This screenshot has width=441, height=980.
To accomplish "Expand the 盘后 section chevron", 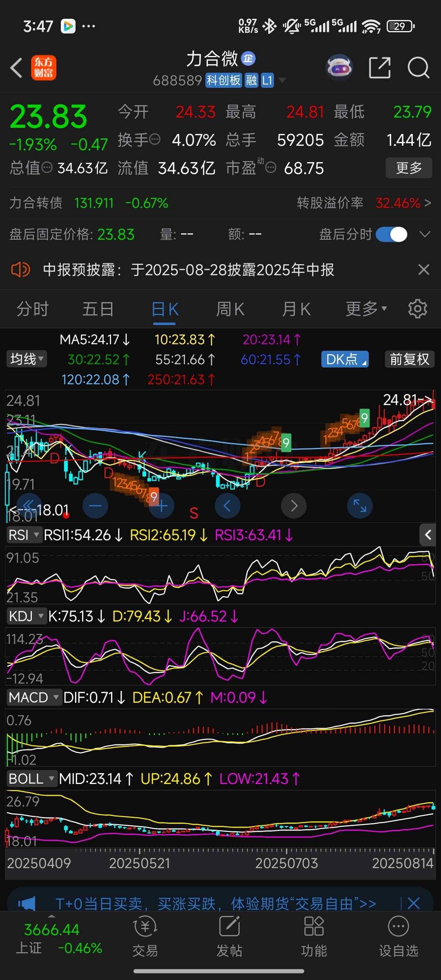I will coord(425,234).
